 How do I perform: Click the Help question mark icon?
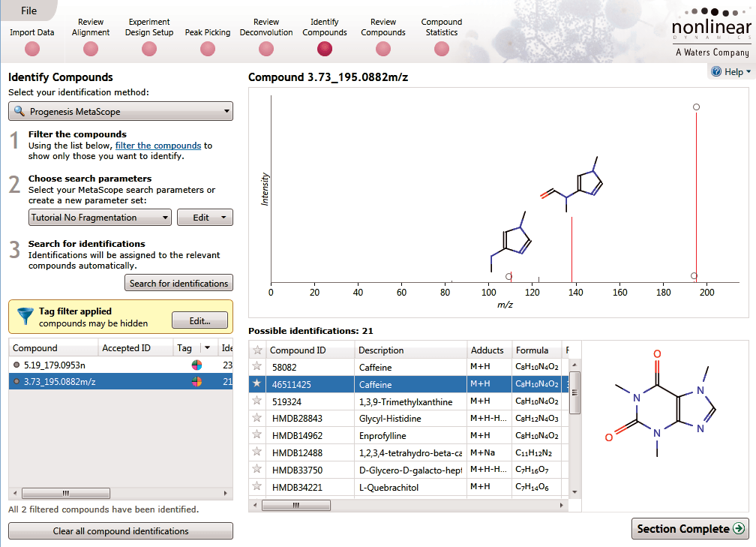click(716, 72)
